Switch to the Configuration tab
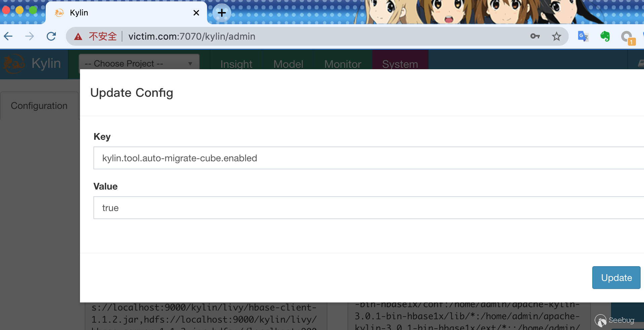This screenshot has height=330, width=644. [x=39, y=106]
